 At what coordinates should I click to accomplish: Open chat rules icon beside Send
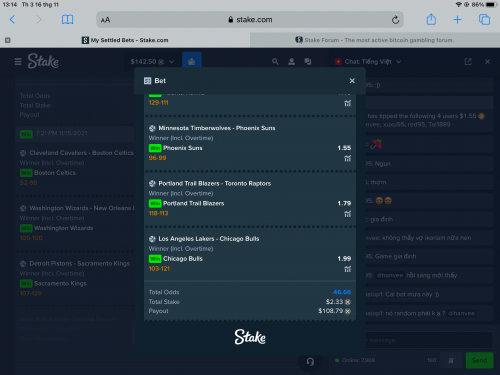pos(451,361)
